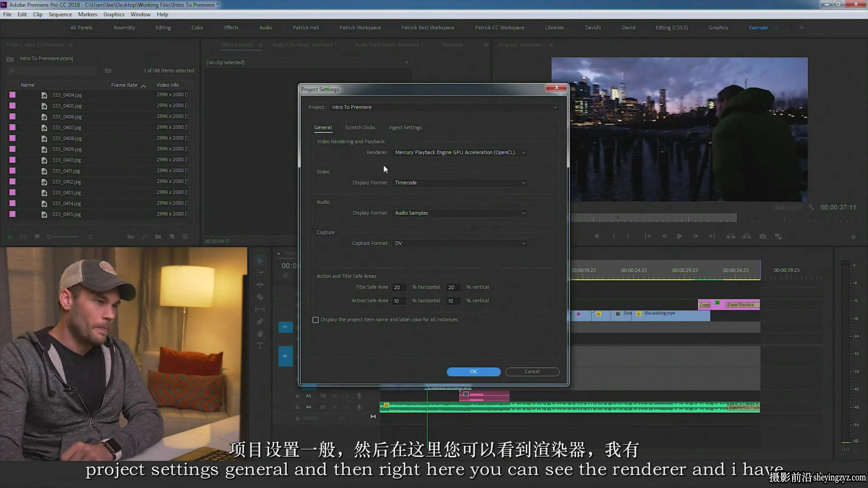Click OK in Project Settings
The image size is (868, 488).
473,372
